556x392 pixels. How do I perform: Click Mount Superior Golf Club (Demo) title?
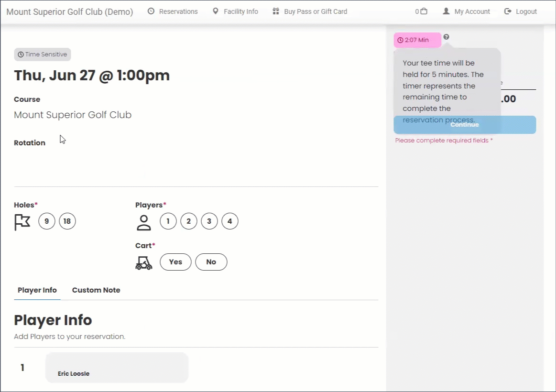(x=69, y=11)
